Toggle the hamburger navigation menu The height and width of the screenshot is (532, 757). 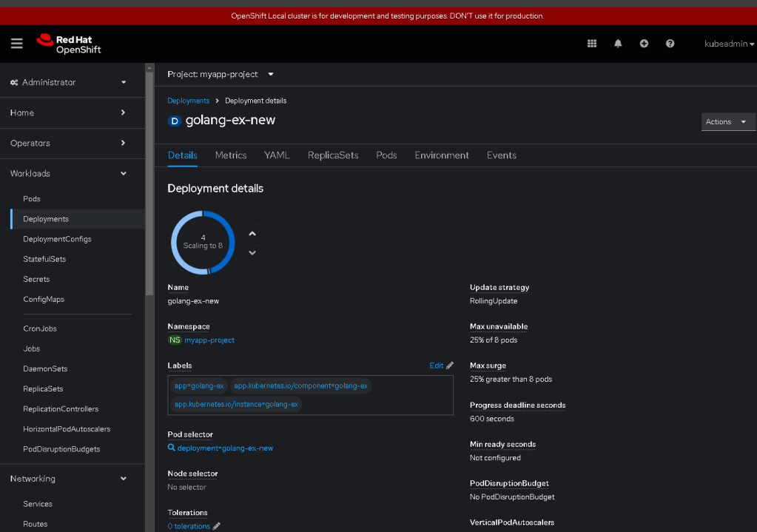pyautogui.click(x=17, y=44)
